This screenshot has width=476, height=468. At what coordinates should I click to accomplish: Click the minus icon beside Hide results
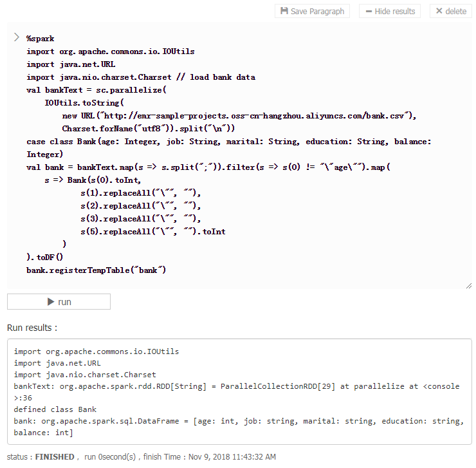(x=368, y=11)
